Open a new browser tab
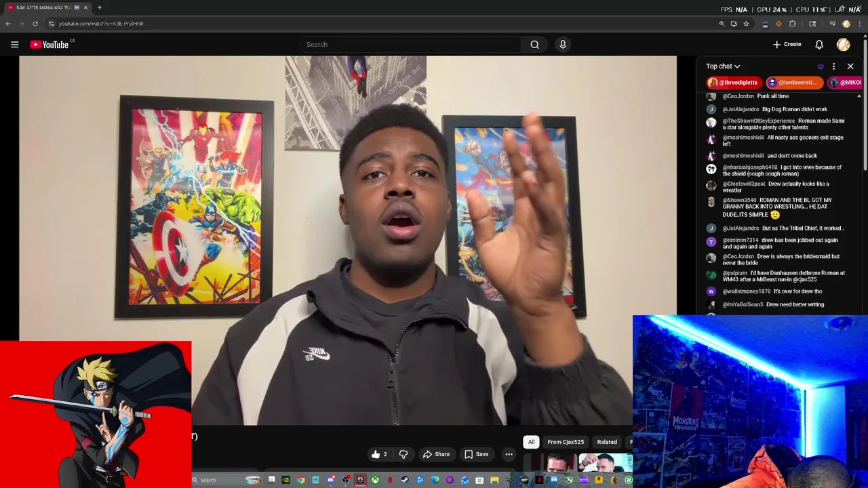The width and height of the screenshot is (868, 488). click(99, 7)
